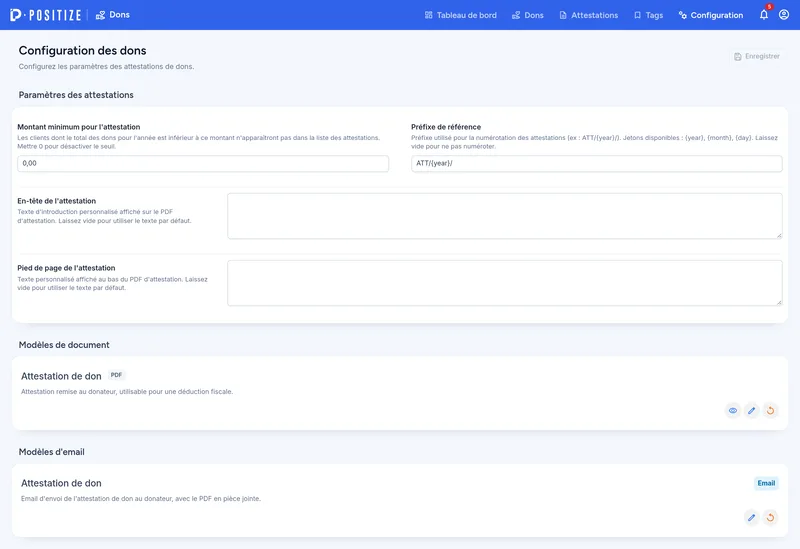Click the Enregistrer button

757,56
